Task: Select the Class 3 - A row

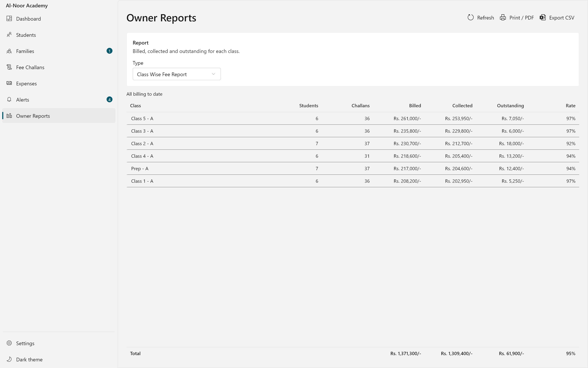Action: pyautogui.click(x=353, y=131)
